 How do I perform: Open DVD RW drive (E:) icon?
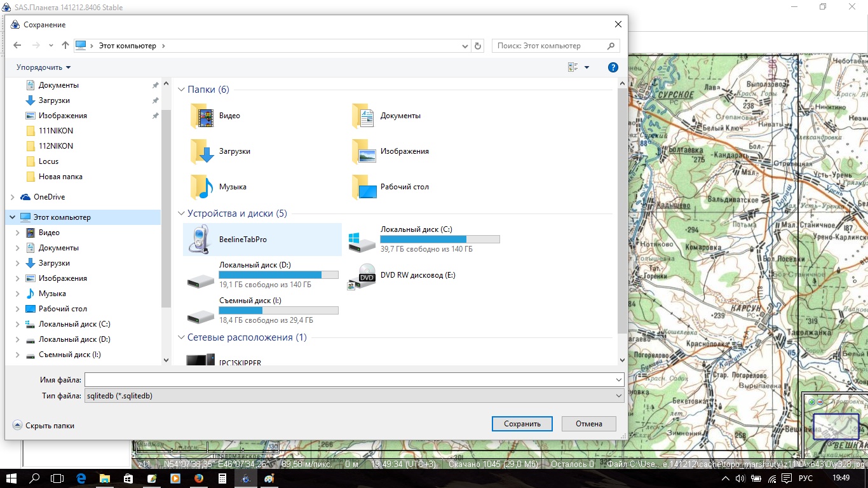tap(361, 276)
